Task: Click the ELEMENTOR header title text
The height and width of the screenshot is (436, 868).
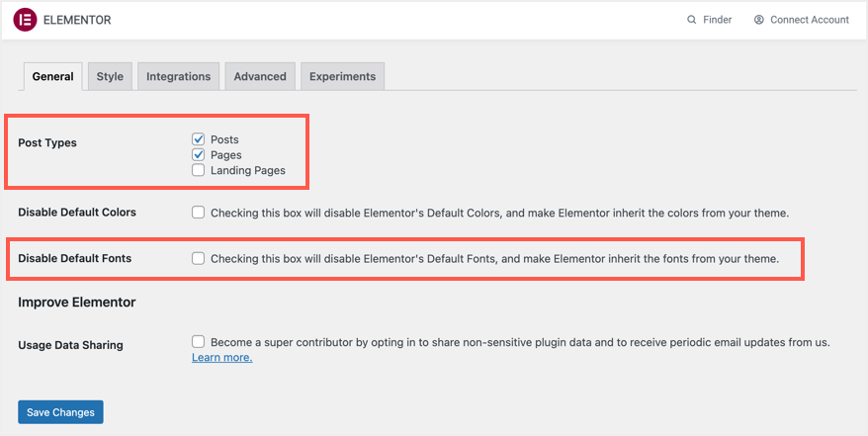Action: (77, 20)
